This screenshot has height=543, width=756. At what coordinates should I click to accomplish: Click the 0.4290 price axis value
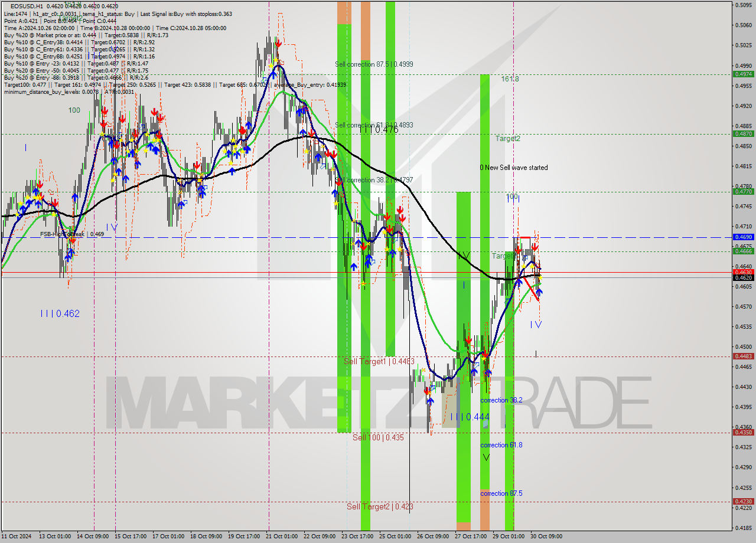742,467
